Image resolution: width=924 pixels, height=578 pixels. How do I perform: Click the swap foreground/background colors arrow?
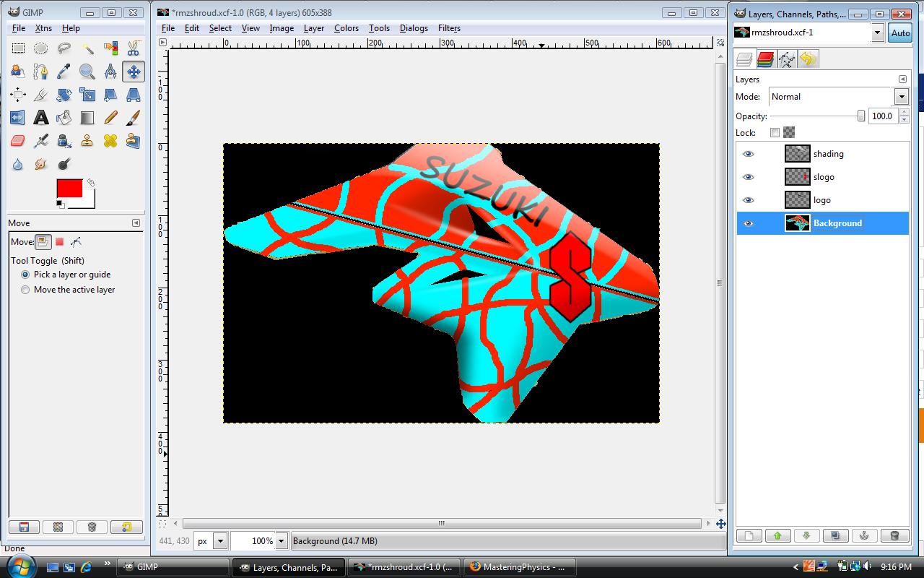(91, 182)
